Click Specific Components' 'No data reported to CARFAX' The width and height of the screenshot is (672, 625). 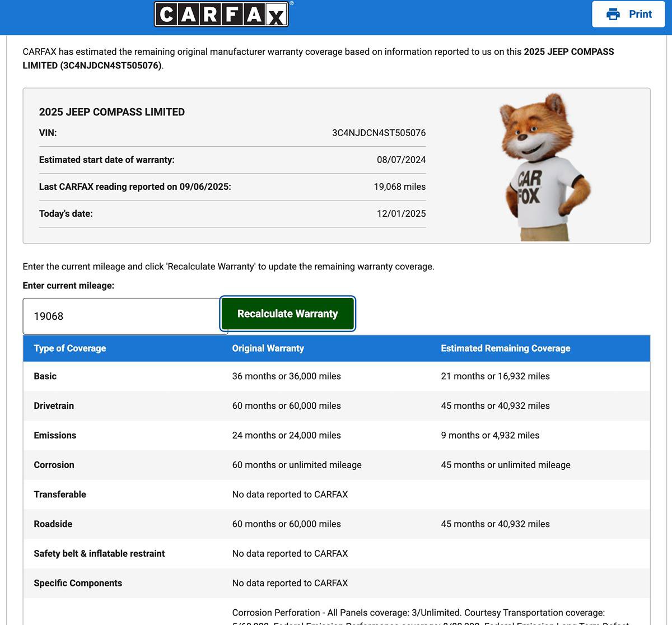[x=290, y=583]
